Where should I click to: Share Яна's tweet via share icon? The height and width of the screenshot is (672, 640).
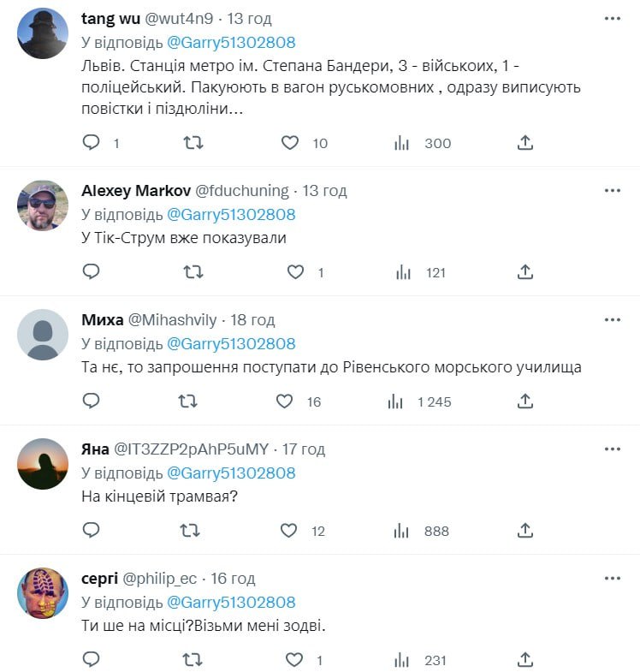pyautogui.click(x=525, y=531)
